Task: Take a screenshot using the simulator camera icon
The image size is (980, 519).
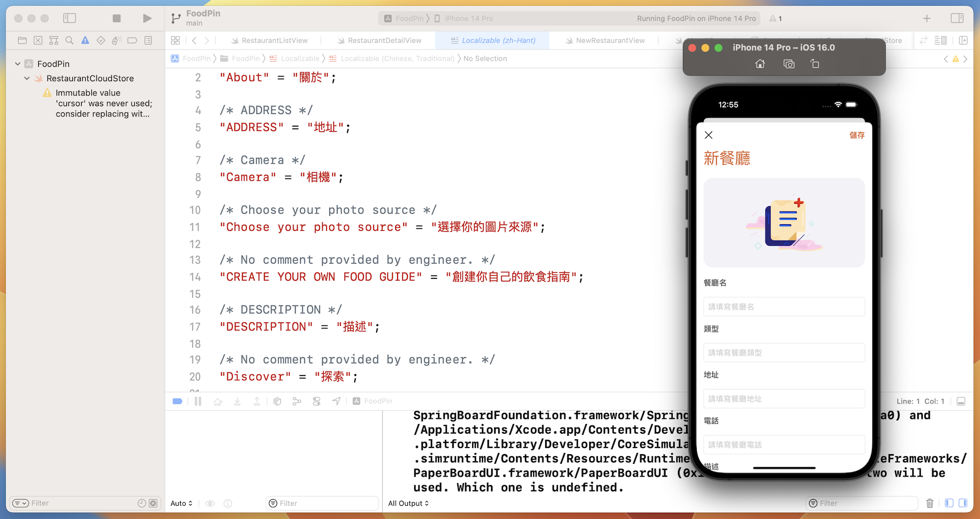Action: coord(789,63)
